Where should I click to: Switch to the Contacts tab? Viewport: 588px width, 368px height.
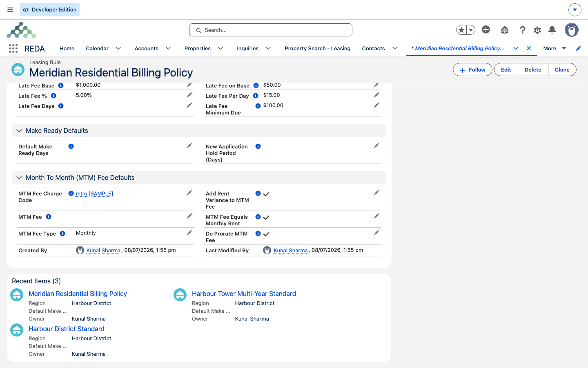pos(373,48)
